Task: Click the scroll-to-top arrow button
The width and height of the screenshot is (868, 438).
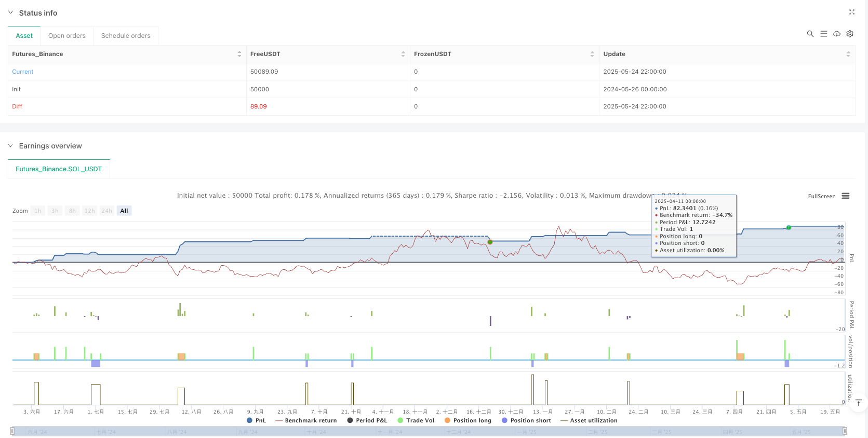Action: click(x=859, y=403)
